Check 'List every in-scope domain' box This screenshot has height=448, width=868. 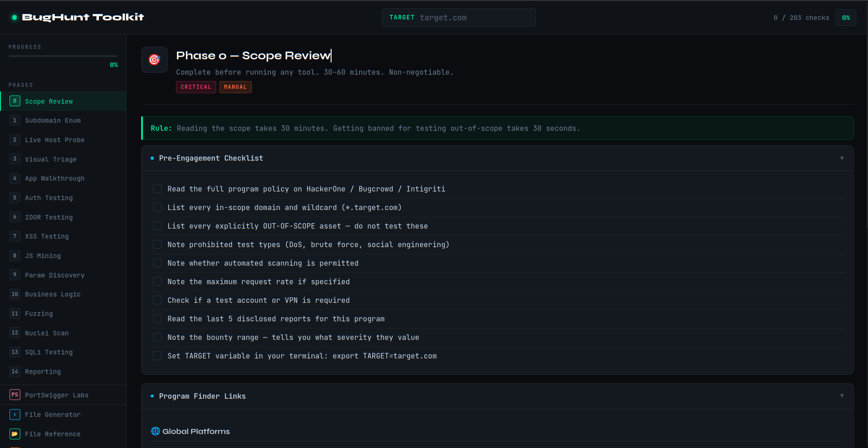coord(157,207)
